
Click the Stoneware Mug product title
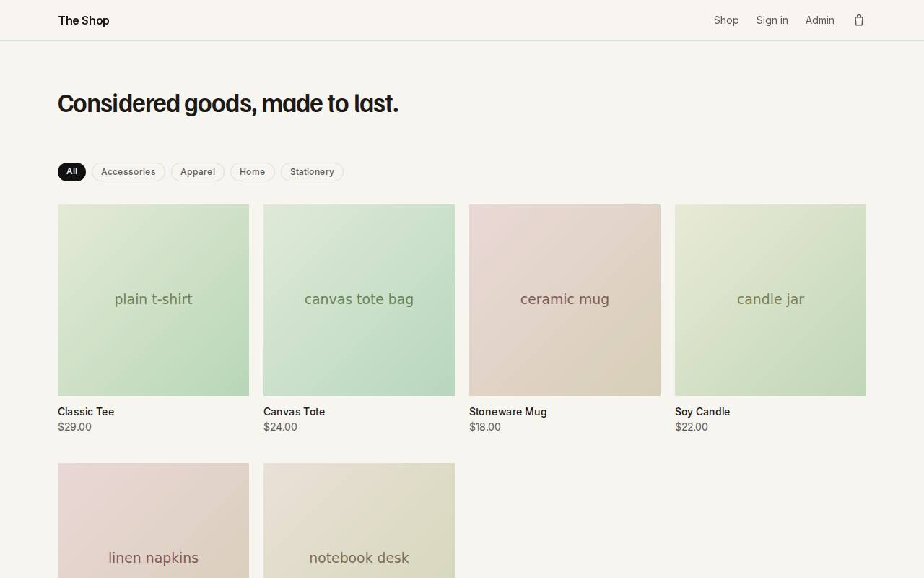click(x=508, y=412)
